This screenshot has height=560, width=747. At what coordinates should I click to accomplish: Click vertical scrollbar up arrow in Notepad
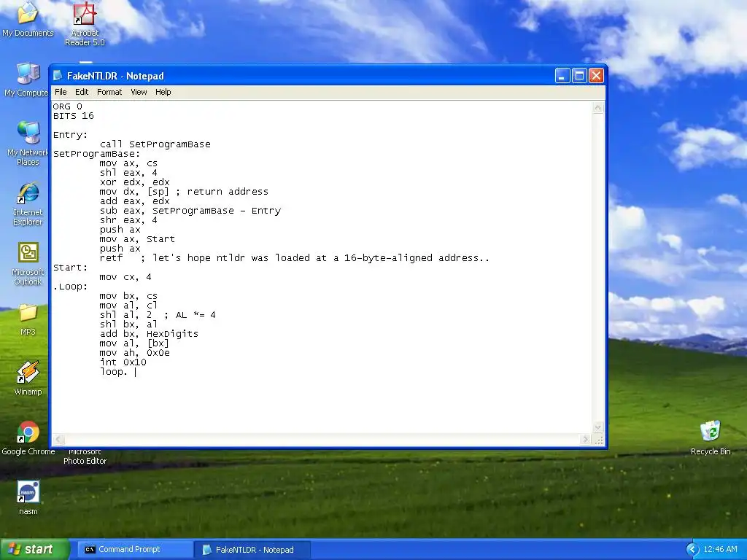point(598,108)
